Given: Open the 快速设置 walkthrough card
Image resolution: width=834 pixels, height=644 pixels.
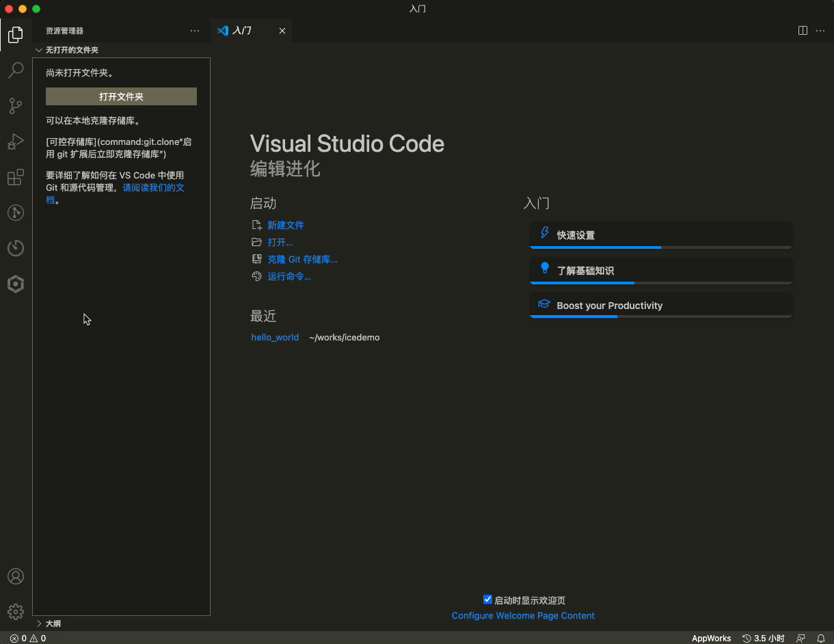Looking at the screenshot, I should (x=661, y=235).
